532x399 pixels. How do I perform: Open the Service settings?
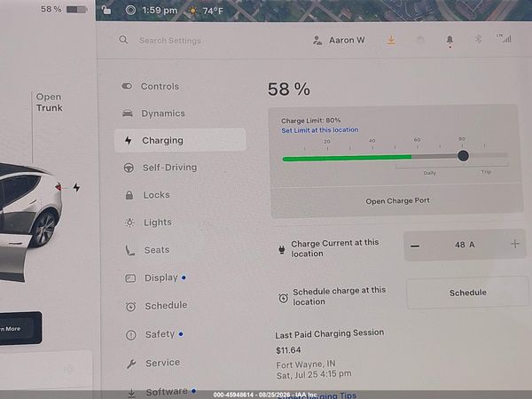pos(162,363)
